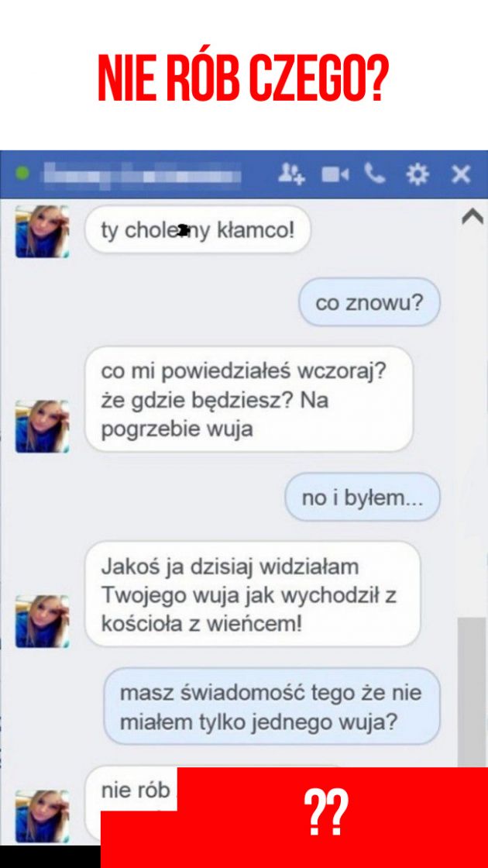488x868 pixels.
Task: Click the scroll up arrow in chat
Action: [x=473, y=218]
